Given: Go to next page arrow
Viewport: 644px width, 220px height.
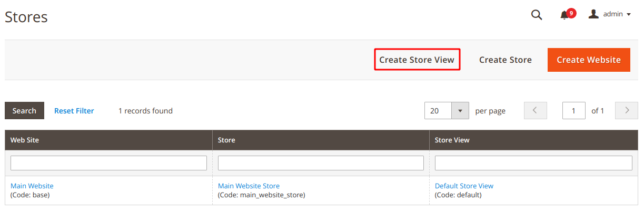Looking at the screenshot, I should pos(627,111).
